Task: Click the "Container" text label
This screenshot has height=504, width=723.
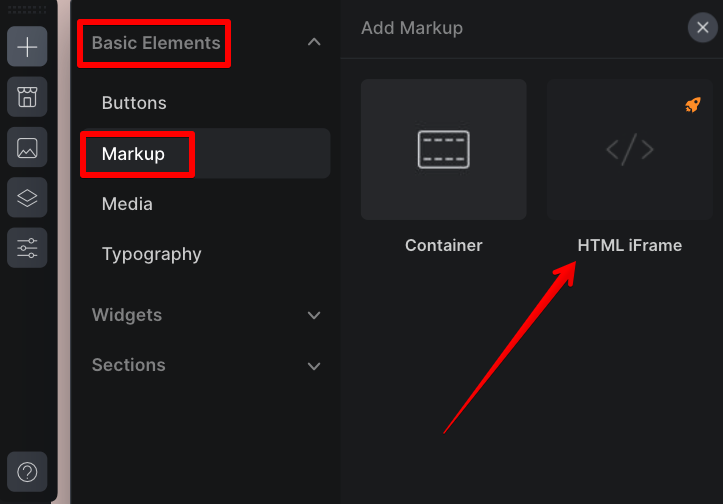Action: coord(443,245)
